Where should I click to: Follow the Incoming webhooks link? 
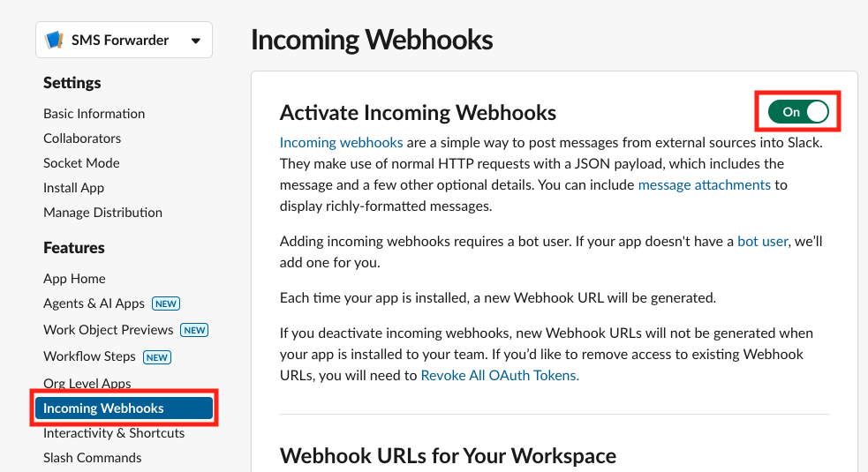341,143
